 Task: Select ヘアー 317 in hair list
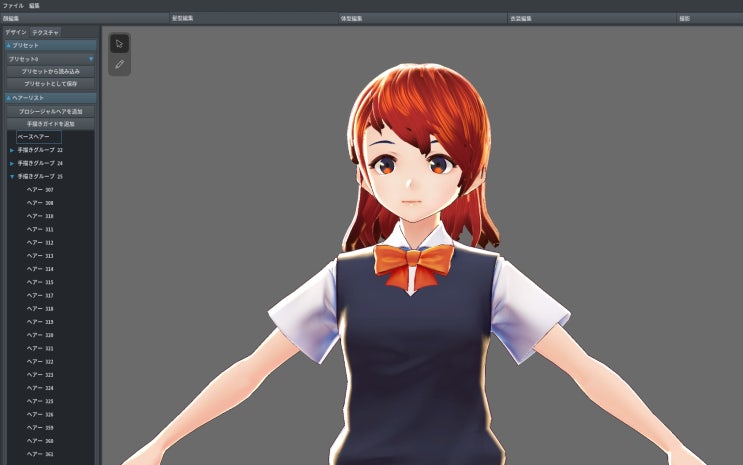pos(40,296)
